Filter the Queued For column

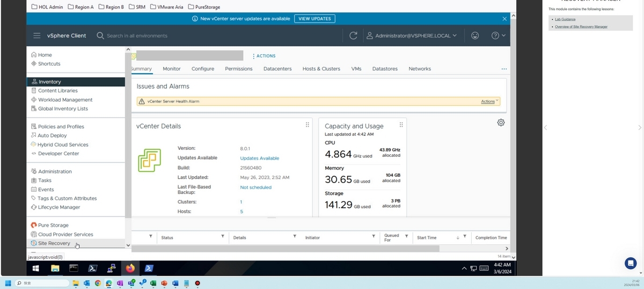tap(406, 236)
